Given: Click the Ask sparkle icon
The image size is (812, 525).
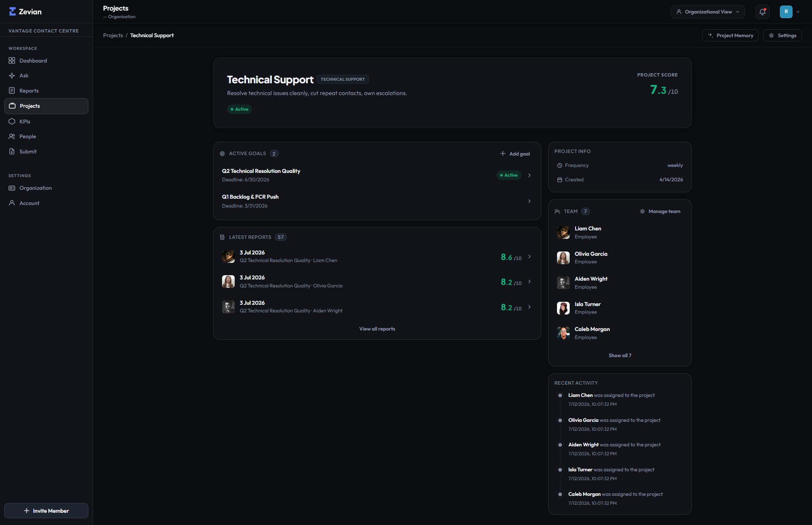Looking at the screenshot, I should (x=12, y=76).
